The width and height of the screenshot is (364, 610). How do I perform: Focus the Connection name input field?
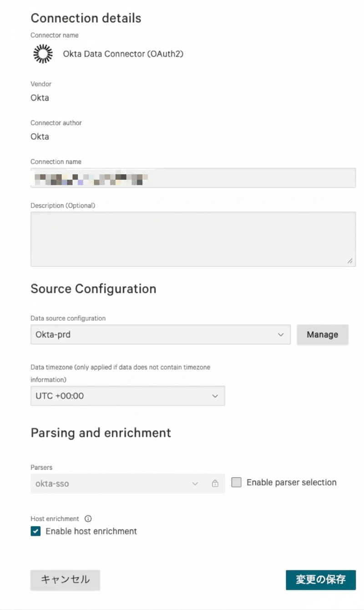193,178
